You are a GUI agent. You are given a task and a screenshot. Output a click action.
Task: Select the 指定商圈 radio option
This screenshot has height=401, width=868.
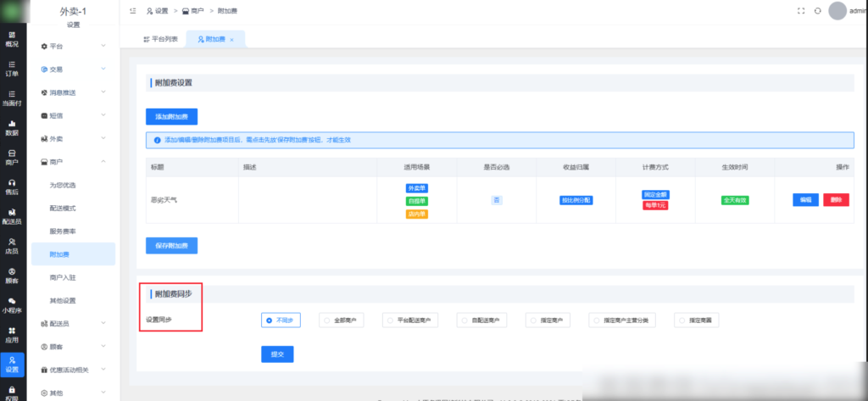point(700,320)
